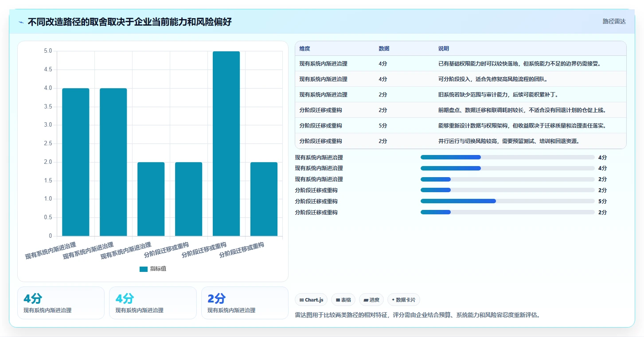The height and width of the screenshot is (337, 644).
Task: Click the 5分 progress bar
Action: pyautogui.click(x=507, y=201)
